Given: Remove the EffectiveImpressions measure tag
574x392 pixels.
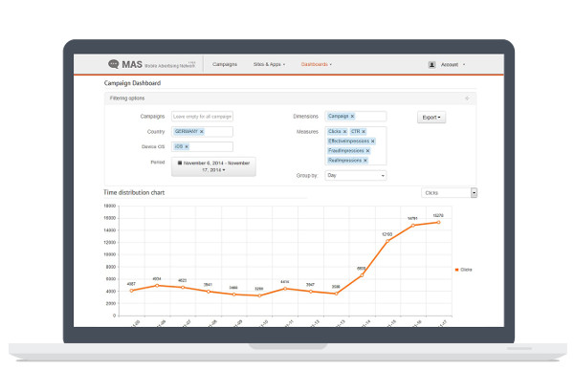Looking at the screenshot, I should pyautogui.click(x=373, y=141).
